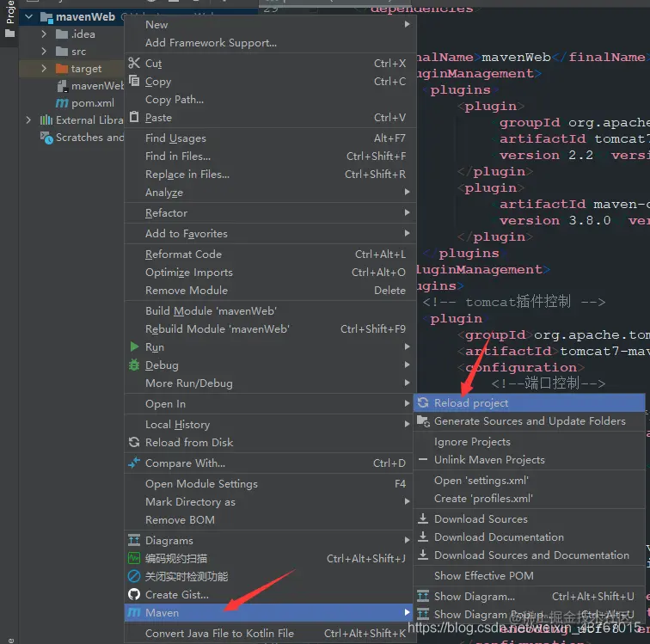Open the Analyze submenu arrow
This screenshot has height=644, width=650.
tap(407, 192)
